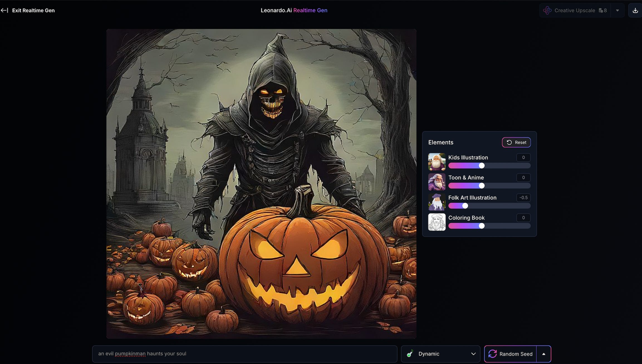
Task: Click the Exit Realtime Gen arrow icon
Action: pos(4,10)
